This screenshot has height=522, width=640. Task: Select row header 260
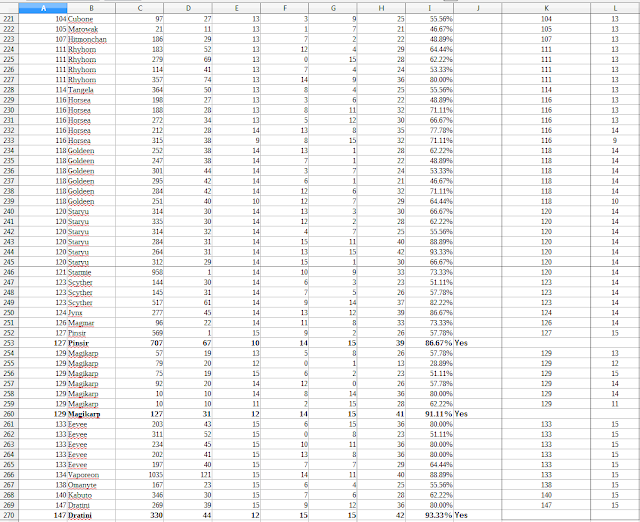[x=9, y=414]
